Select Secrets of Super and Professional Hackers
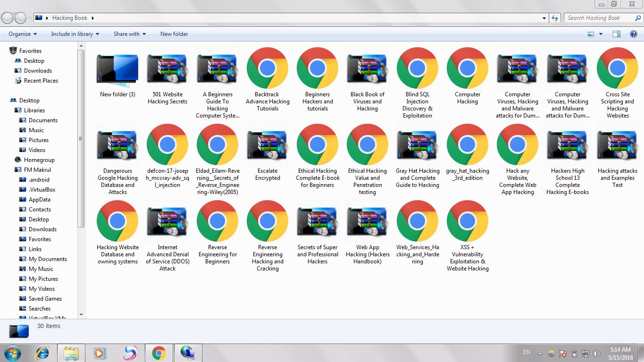Viewport: 644px width, 362px height. coord(318,233)
